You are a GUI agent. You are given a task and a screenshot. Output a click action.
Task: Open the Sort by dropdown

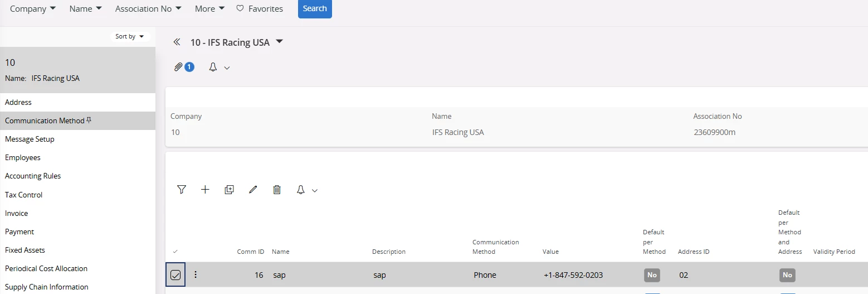point(129,36)
